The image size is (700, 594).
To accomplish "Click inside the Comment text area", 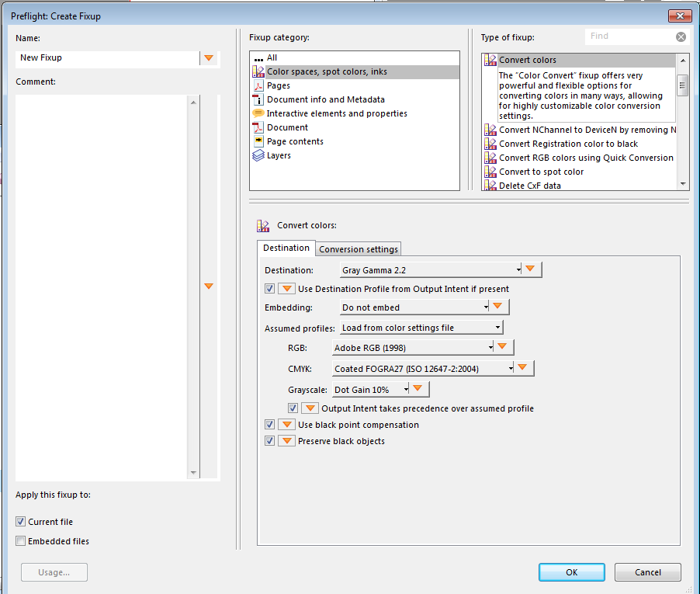I will click(102, 287).
